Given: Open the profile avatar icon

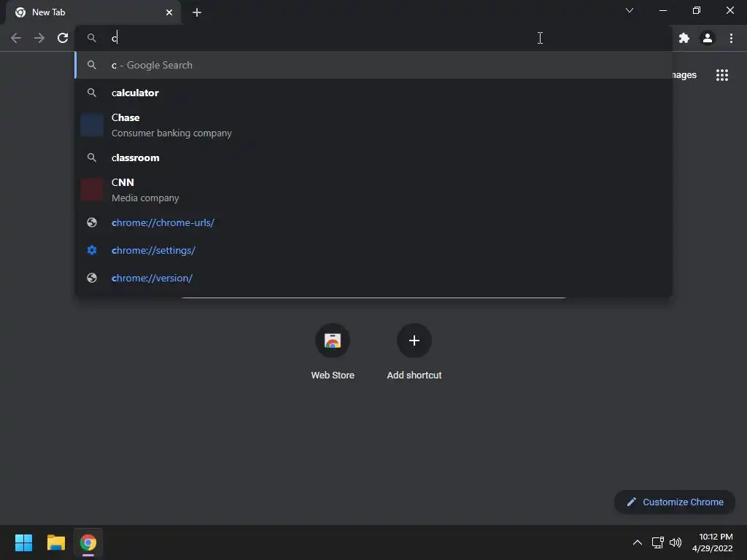Looking at the screenshot, I should [x=708, y=38].
